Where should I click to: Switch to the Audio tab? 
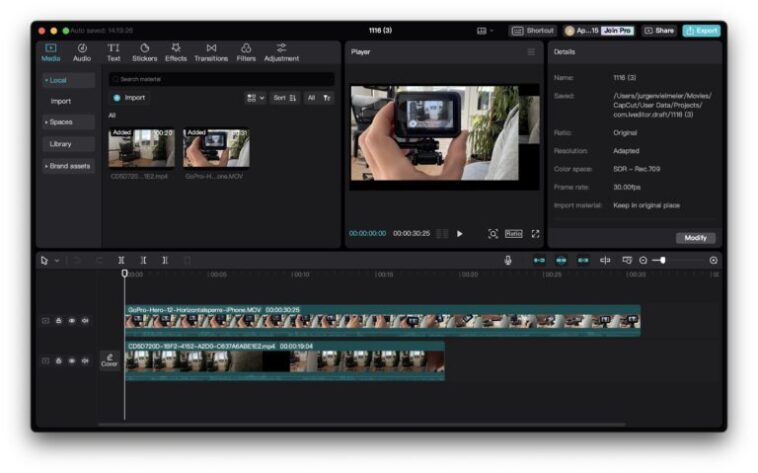click(82, 52)
